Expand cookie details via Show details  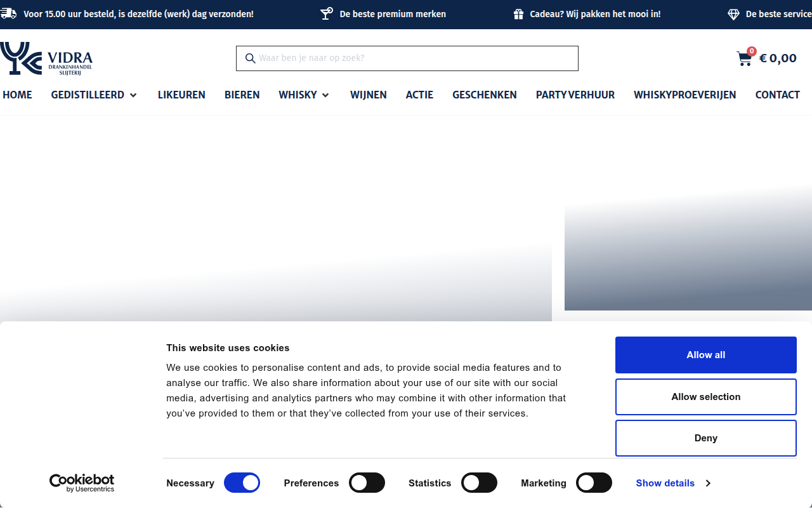click(x=673, y=483)
